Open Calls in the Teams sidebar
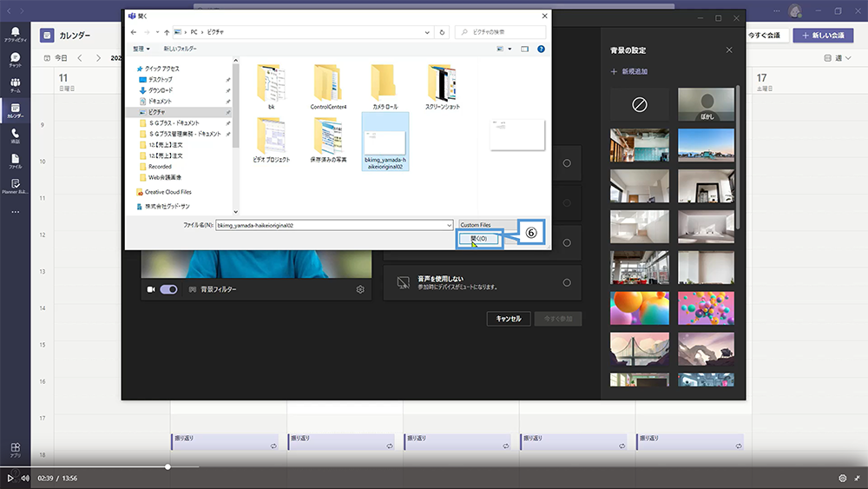This screenshot has height=489, width=868. (15, 135)
